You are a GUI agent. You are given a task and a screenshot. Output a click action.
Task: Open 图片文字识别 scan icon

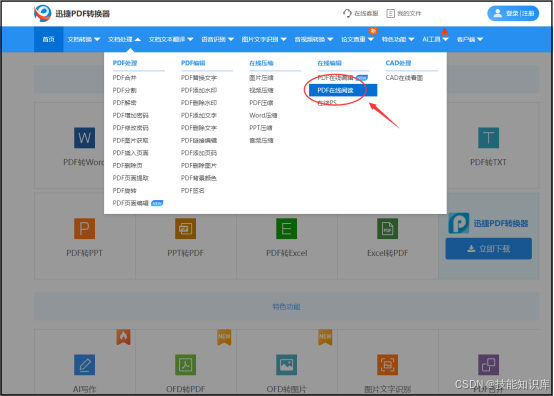point(388,365)
